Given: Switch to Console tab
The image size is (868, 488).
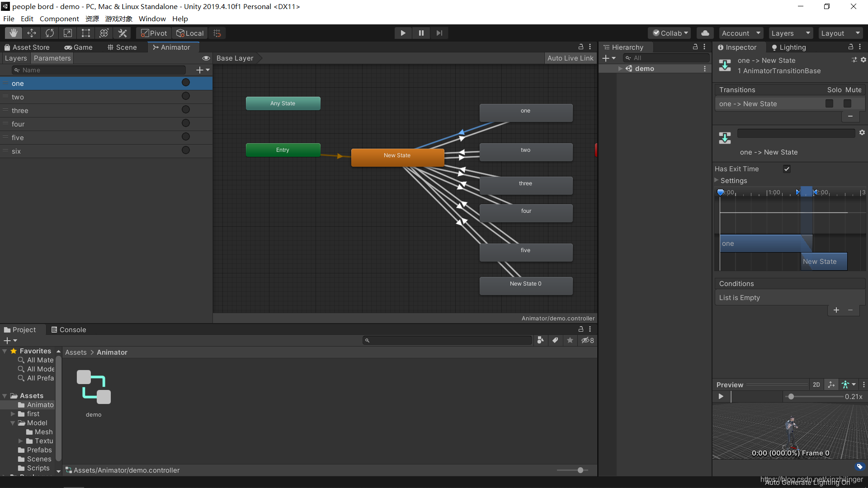Looking at the screenshot, I should [69, 330].
